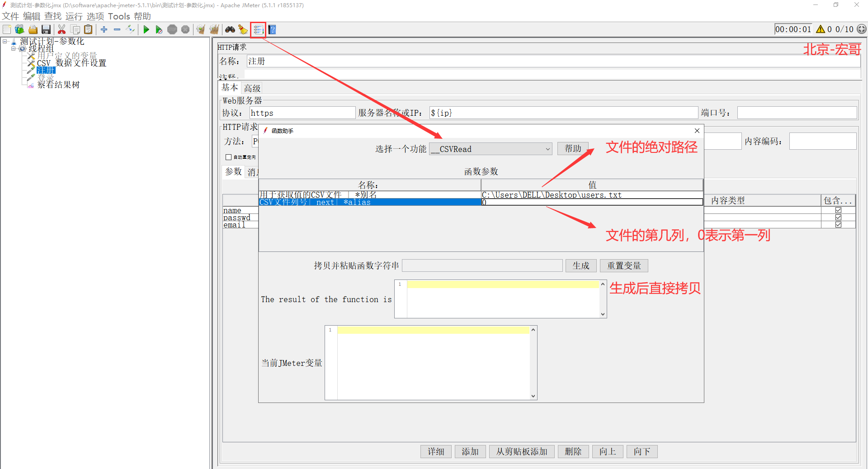The image size is (868, 469).
Task: Select 用户定义的变量 in the tree
Action: pyautogui.click(x=67, y=56)
